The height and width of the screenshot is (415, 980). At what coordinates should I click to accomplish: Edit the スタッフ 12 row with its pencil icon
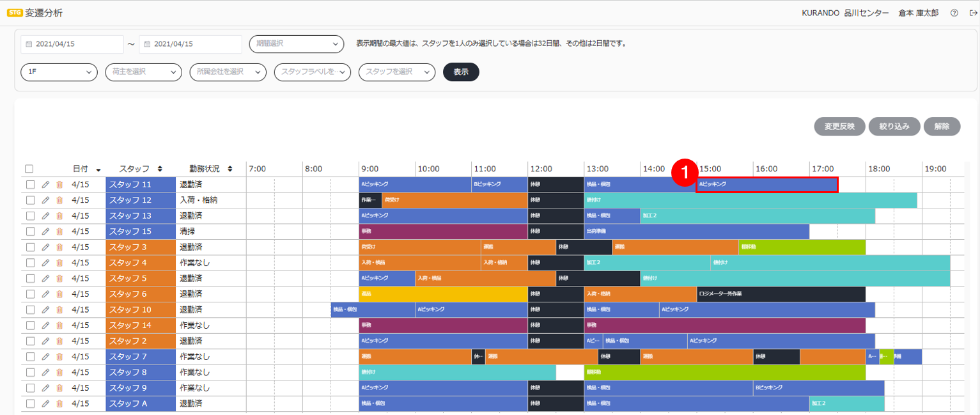click(45, 200)
